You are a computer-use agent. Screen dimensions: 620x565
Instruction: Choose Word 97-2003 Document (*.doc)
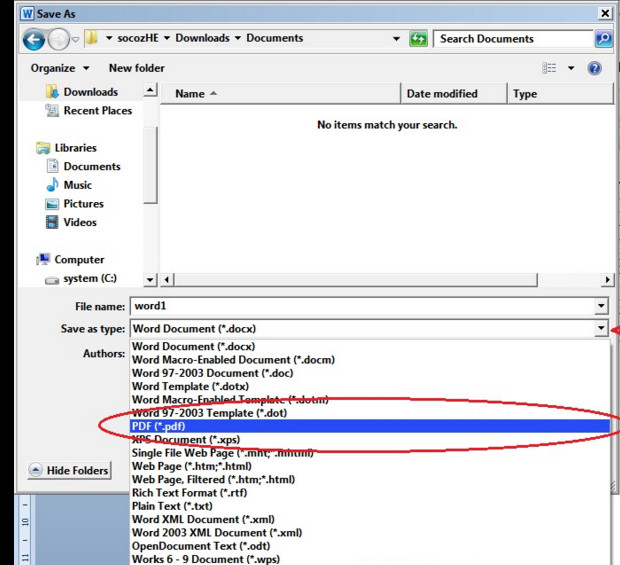370,373
